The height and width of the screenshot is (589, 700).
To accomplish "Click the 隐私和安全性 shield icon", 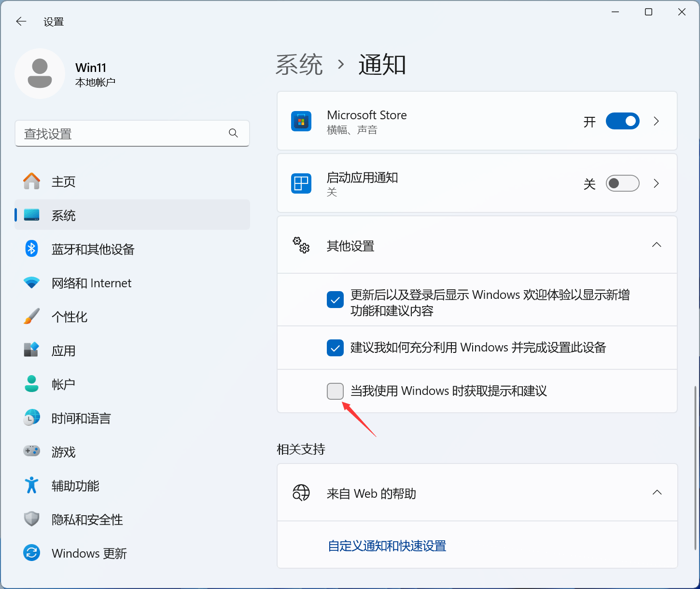I will pos(31,519).
